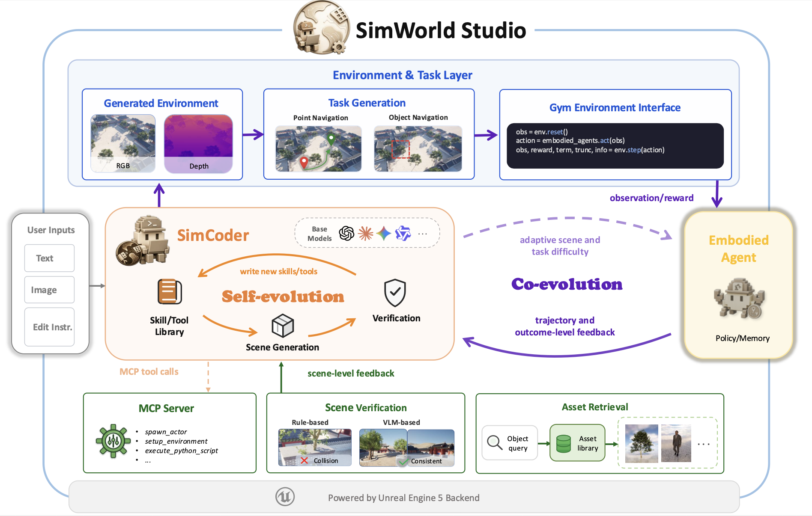Click the red start pin in Point Navigation
This screenshot has height=516, width=812.
pyautogui.click(x=304, y=163)
